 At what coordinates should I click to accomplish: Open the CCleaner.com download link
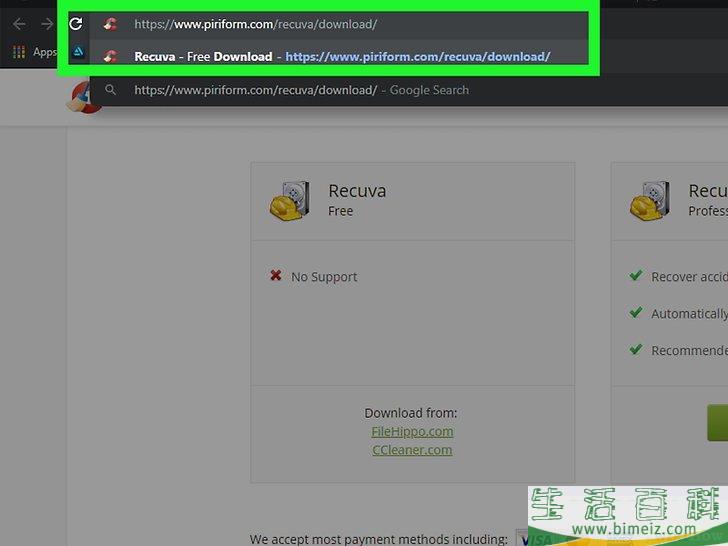[x=412, y=450]
